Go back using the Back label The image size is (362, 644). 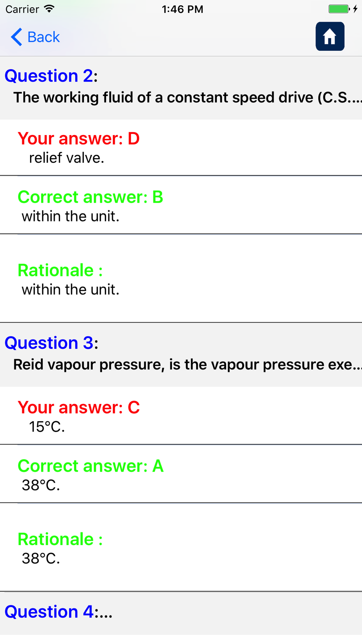coord(43,37)
